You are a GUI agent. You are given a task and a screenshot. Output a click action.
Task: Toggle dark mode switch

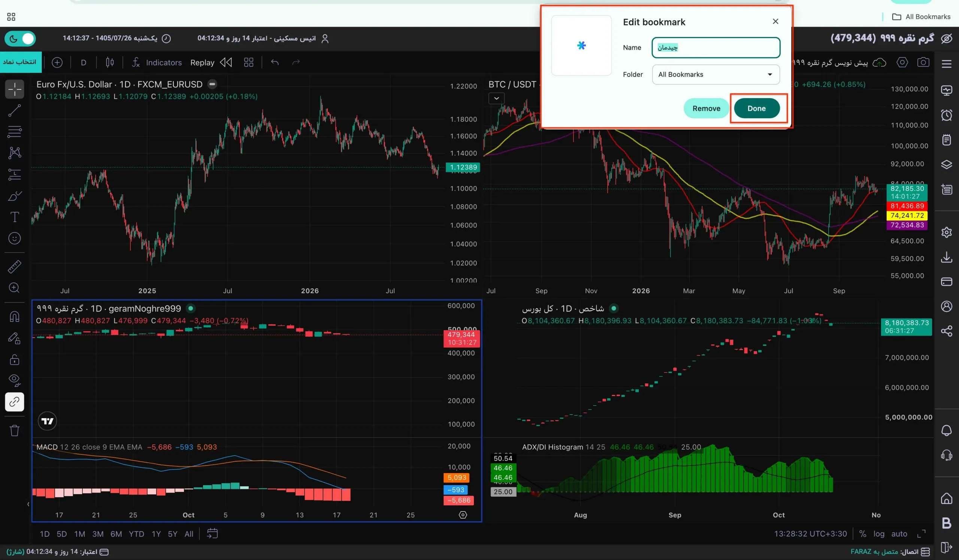click(x=20, y=39)
